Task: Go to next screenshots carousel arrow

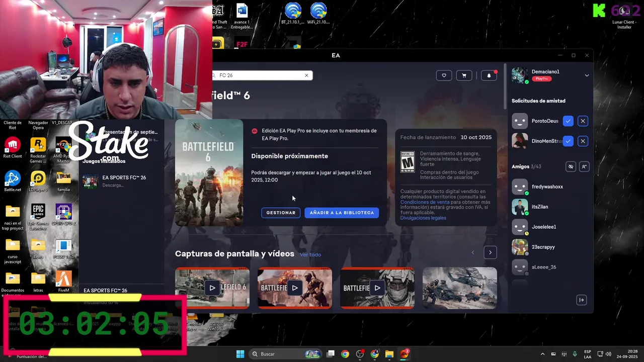Action: tap(490, 252)
